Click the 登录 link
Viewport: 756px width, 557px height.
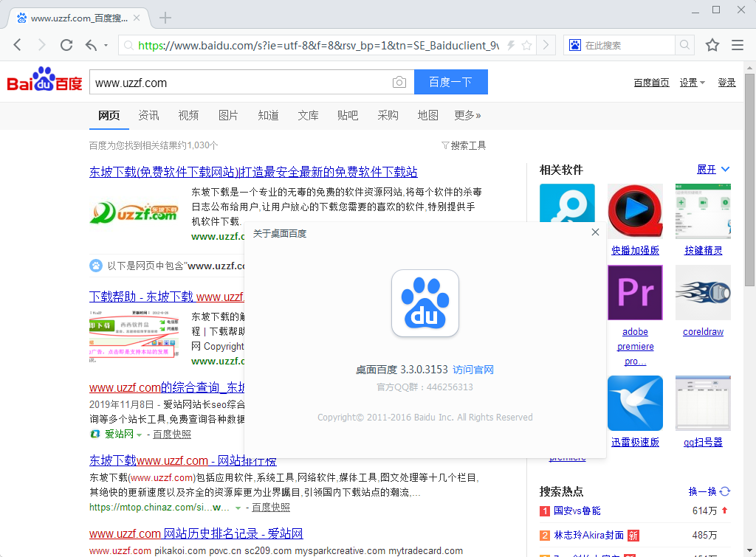tap(726, 83)
